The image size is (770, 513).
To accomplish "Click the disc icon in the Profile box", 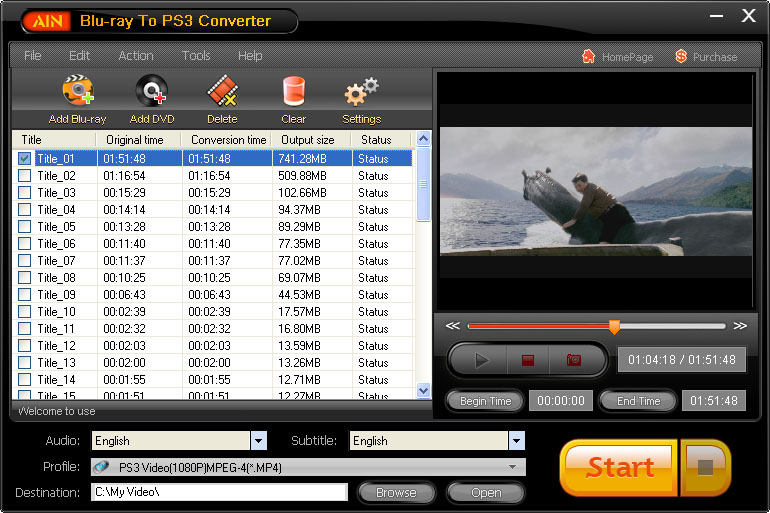I will pos(101,466).
